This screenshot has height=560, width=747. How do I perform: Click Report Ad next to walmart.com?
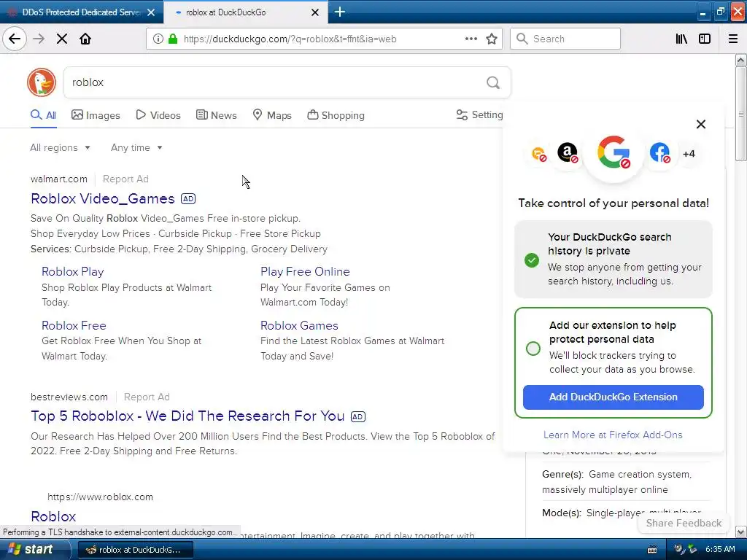point(125,179)
